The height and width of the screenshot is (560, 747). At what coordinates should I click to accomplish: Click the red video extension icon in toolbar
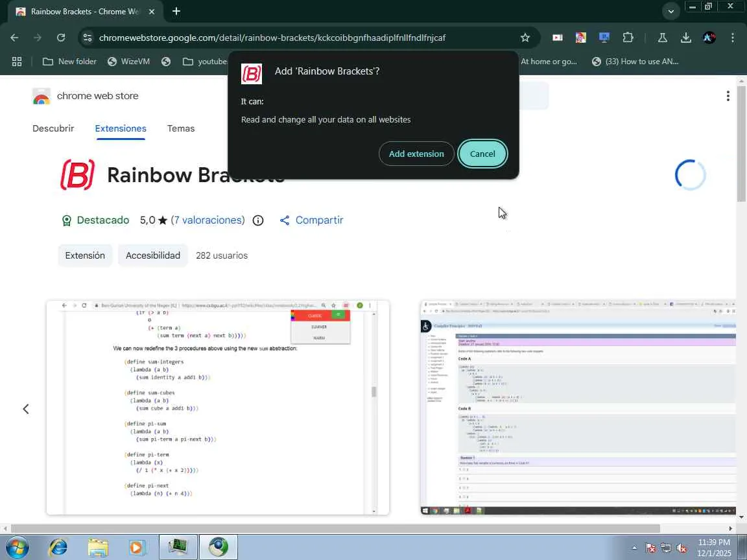click(558, 38)
